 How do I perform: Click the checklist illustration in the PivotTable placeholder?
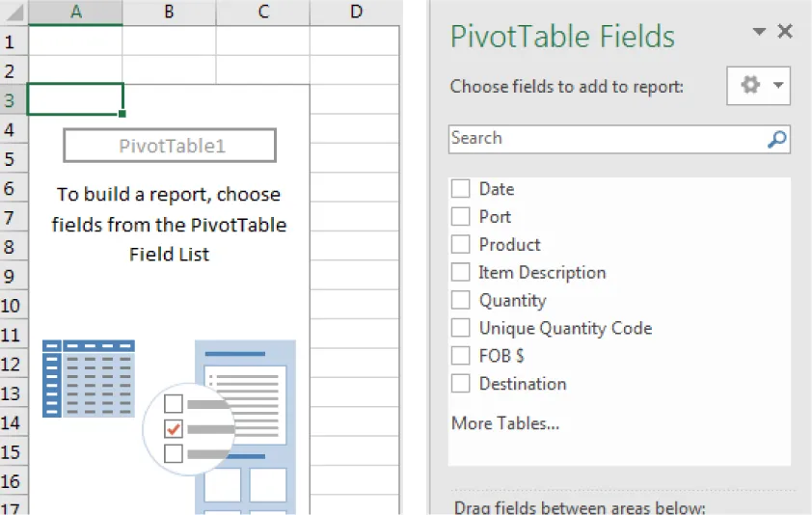click(x=188, y=428)
